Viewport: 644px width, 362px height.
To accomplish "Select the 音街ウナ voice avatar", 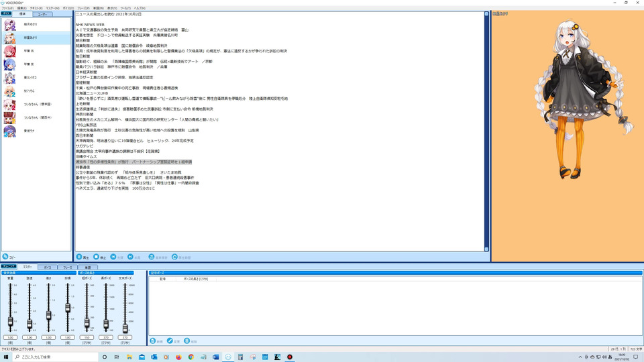I will tap(10, 131).
